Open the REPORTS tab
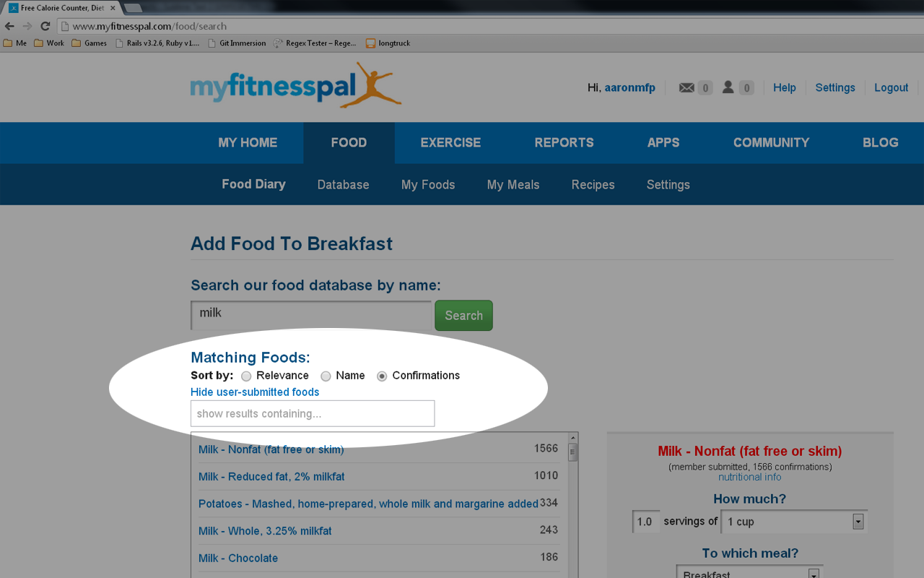 (564, 142)
